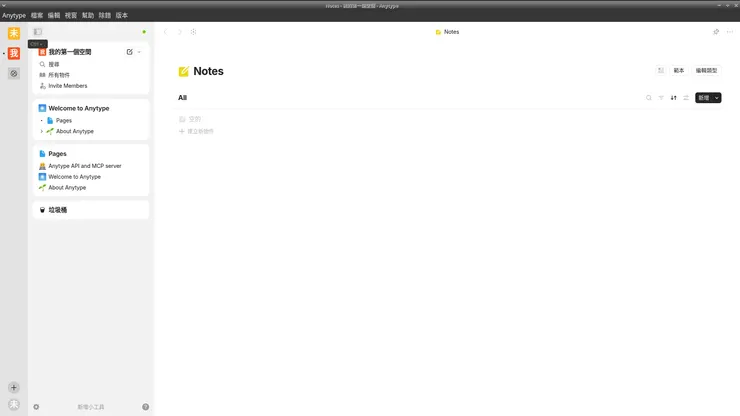Open search in the Notes view toolbar

pos(649,98)
